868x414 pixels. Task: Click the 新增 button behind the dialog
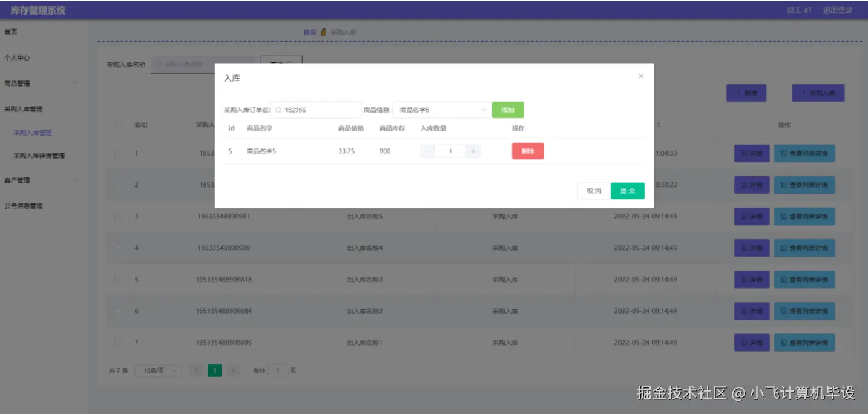point(746,93)
